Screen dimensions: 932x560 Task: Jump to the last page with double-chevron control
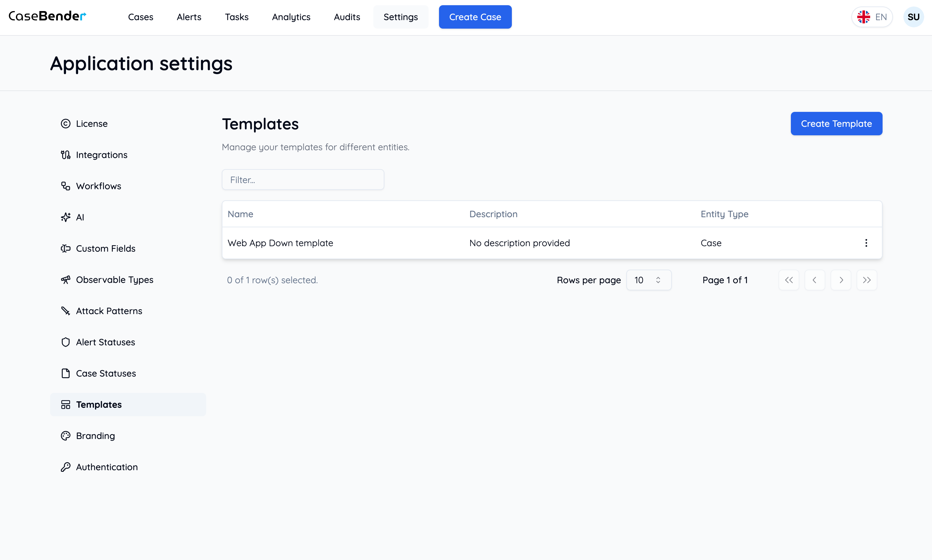[867, 280]
